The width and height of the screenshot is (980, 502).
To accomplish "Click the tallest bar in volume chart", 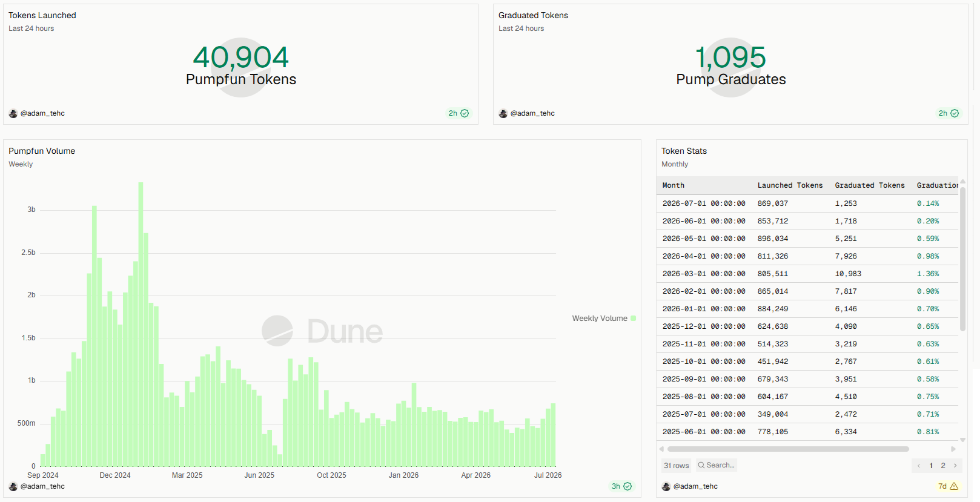I will pyautogui.click(x=141, y=324).
